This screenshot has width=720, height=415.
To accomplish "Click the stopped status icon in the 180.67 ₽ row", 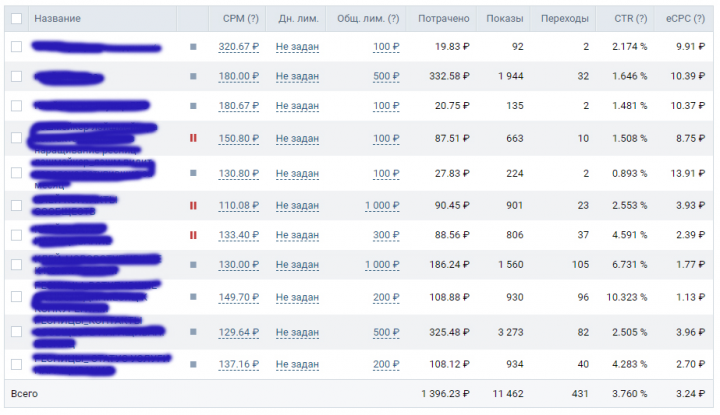I will [x=193, y=106].
